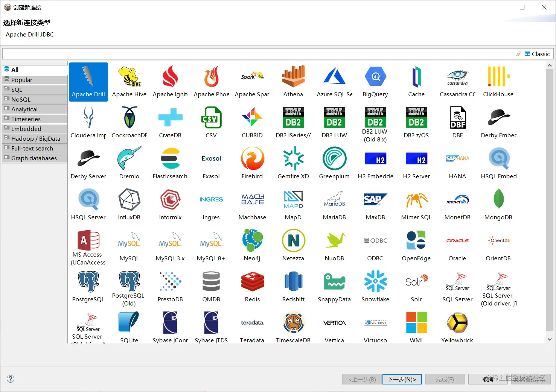Select the Vertica driver icon
Image resolution: width=556 pixels, height=392 pixels.
(334, 322)
